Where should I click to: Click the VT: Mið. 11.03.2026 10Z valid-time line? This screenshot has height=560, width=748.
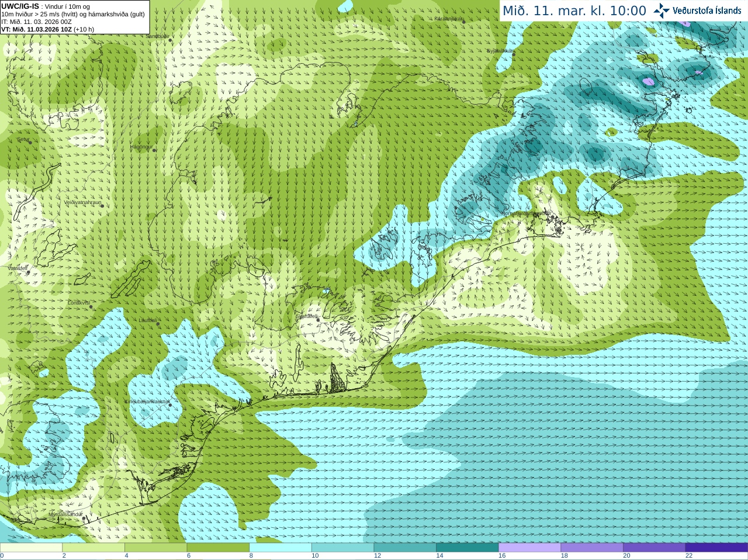[x=47, y=29]
